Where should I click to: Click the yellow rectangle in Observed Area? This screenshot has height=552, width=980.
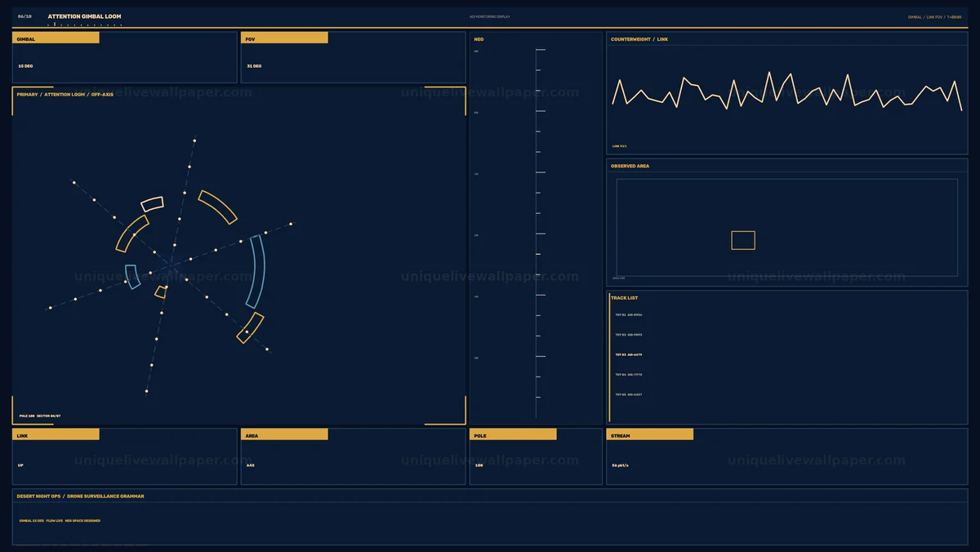[x=743, y=240]
